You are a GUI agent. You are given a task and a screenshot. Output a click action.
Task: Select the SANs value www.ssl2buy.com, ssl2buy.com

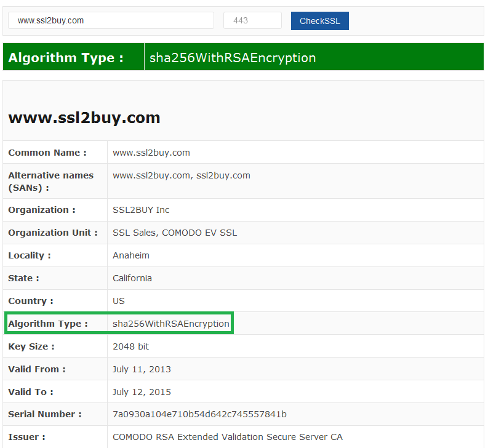pyautogui.click(x=182, y=175)
